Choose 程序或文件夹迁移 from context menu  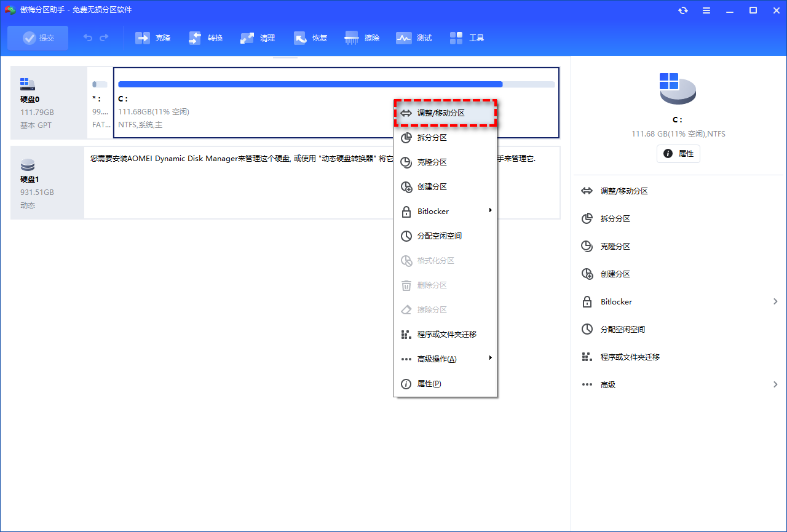tap(445, 335)
